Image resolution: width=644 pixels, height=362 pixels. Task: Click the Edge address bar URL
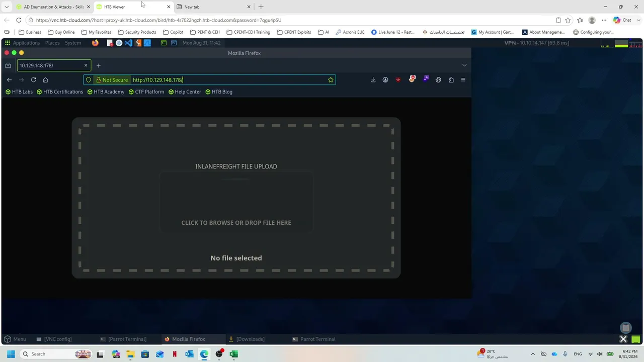pyautogui.click(x=158, y=20)
